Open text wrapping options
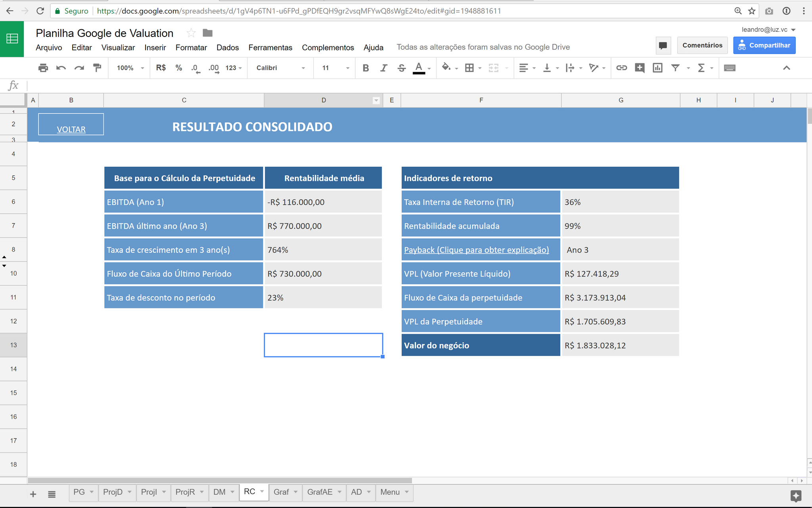 pos(574,68)
